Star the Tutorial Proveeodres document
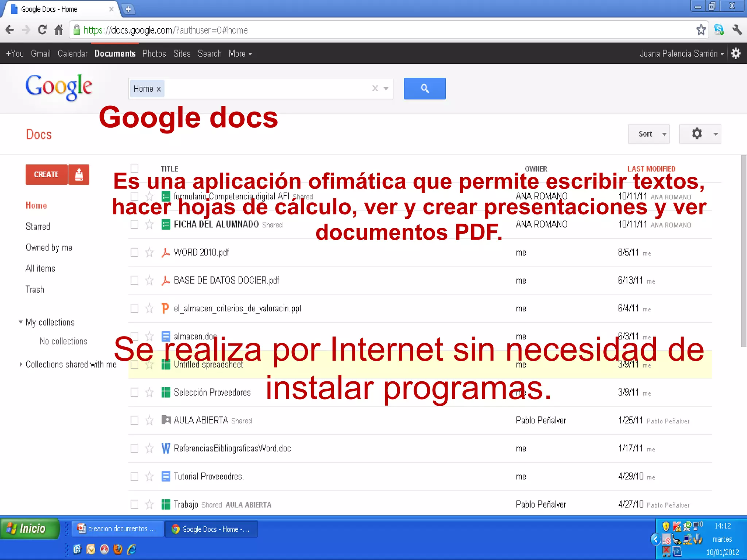Image resolution: width=747 pixels, height=560 pixels. 149,476
